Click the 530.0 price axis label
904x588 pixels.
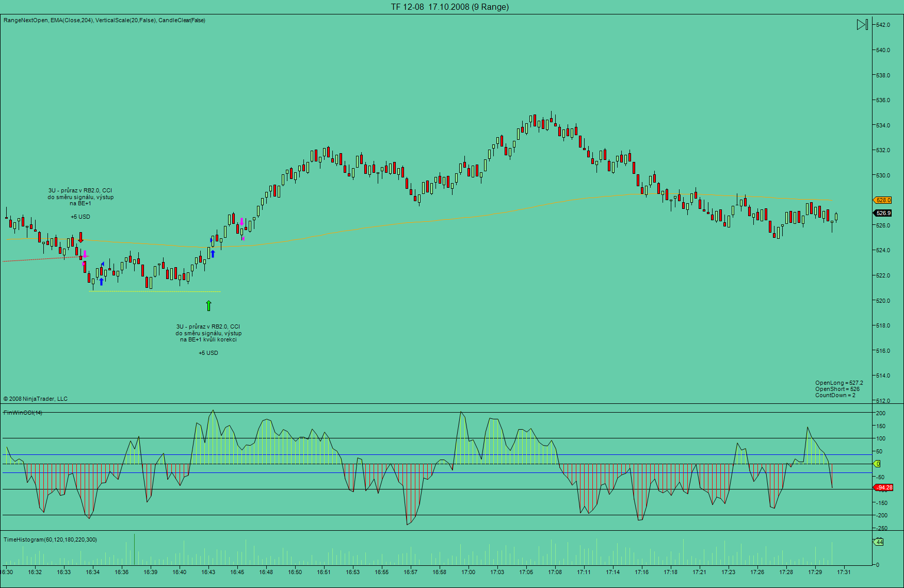click(883, 175)
